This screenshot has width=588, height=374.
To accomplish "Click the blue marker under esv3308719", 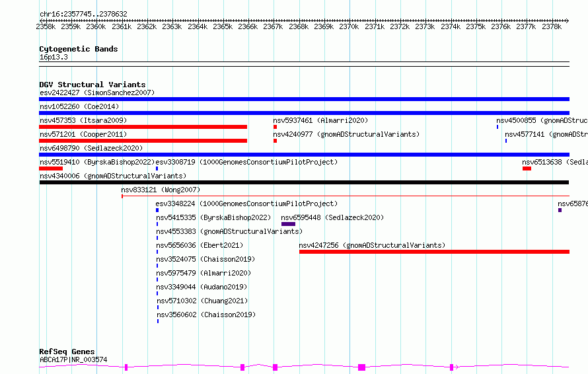I will pyautogui.click(x=157, y=168).
